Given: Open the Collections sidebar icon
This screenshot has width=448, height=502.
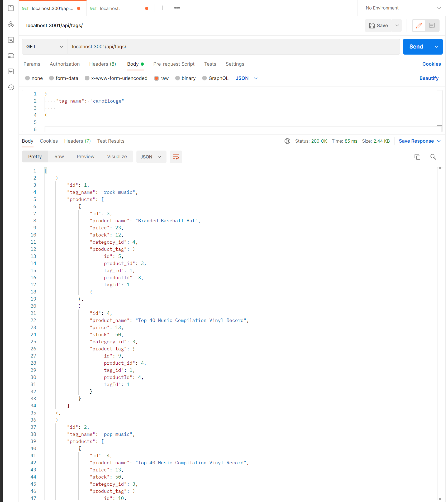Looking at the screenshot, I should tap(11, 8).
